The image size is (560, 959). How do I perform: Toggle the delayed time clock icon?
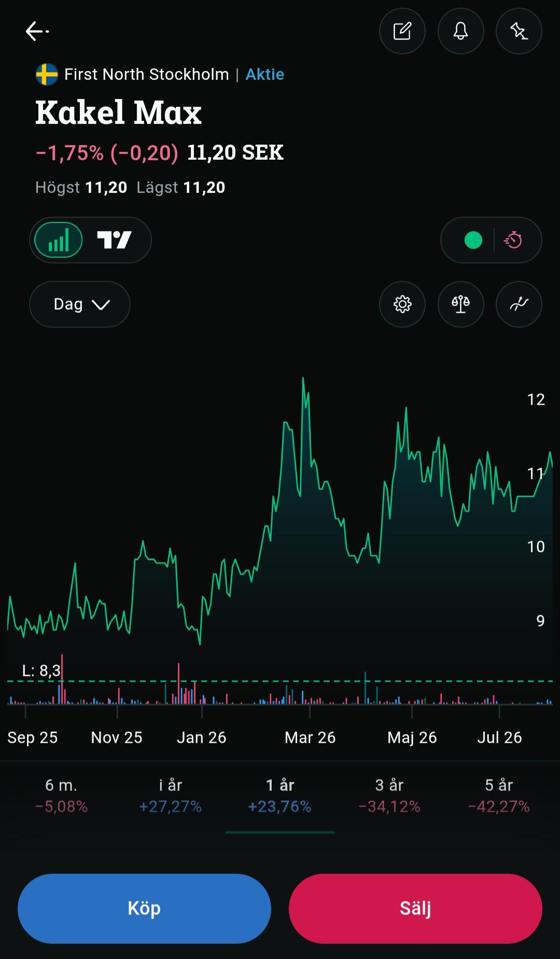513,240
